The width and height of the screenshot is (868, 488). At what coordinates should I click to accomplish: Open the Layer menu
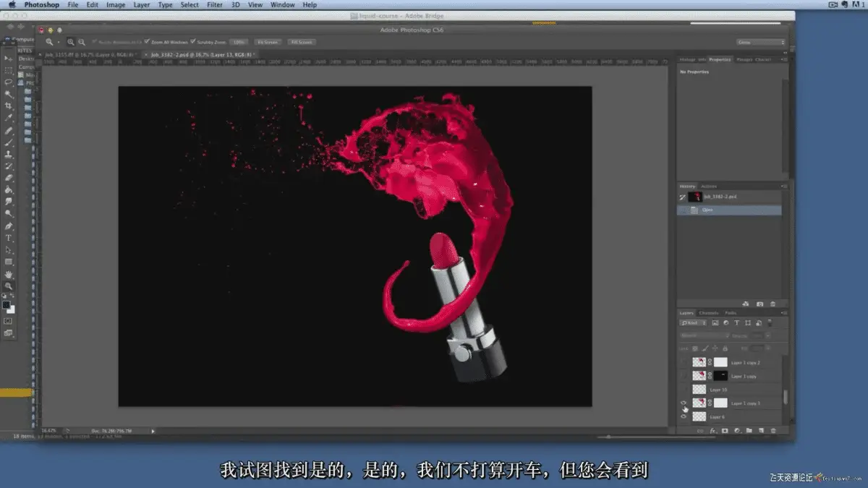coord(142,4)
